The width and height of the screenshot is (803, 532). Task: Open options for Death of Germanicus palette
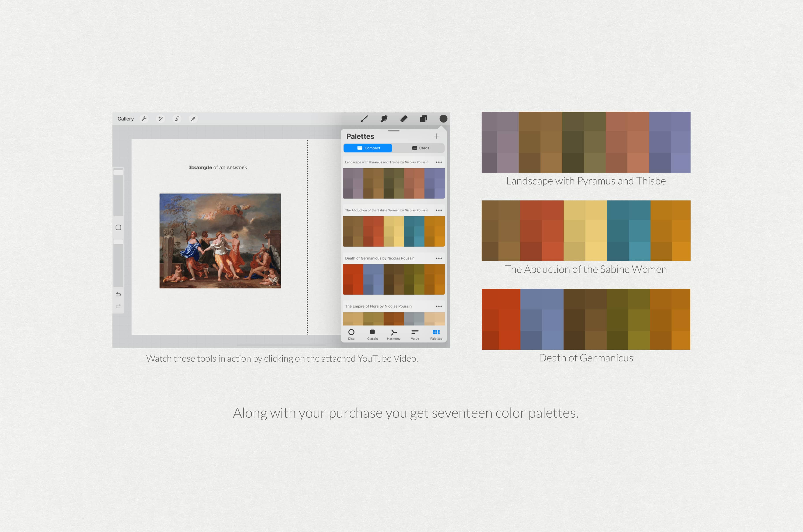coord(439,258)
